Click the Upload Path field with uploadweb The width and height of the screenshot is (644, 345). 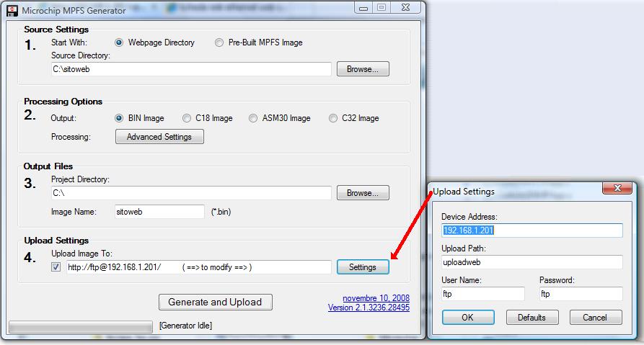click(x=532, y=262)
